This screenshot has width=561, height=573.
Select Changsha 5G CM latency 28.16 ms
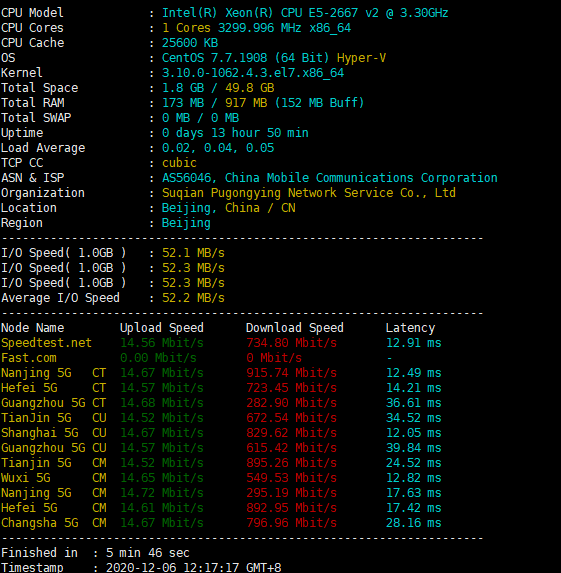414,523
